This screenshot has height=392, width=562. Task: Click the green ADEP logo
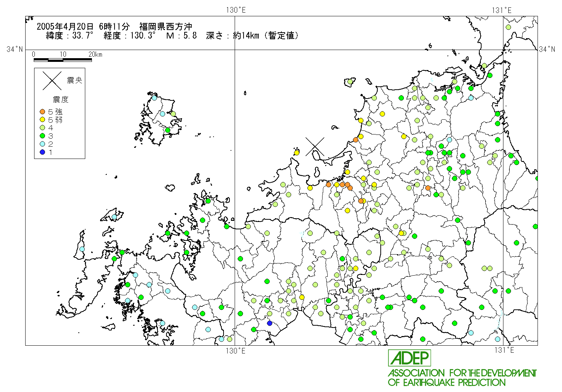(410, 358)
